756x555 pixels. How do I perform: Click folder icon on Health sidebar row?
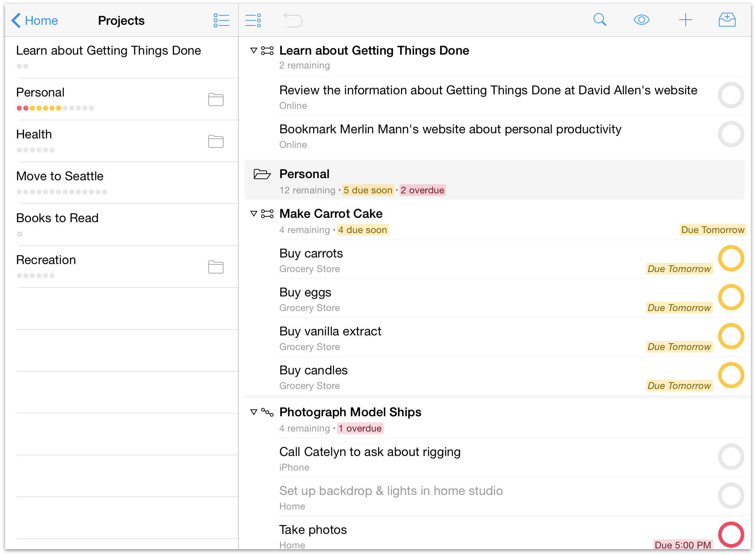pyautogui.click(x=216, y=141)
